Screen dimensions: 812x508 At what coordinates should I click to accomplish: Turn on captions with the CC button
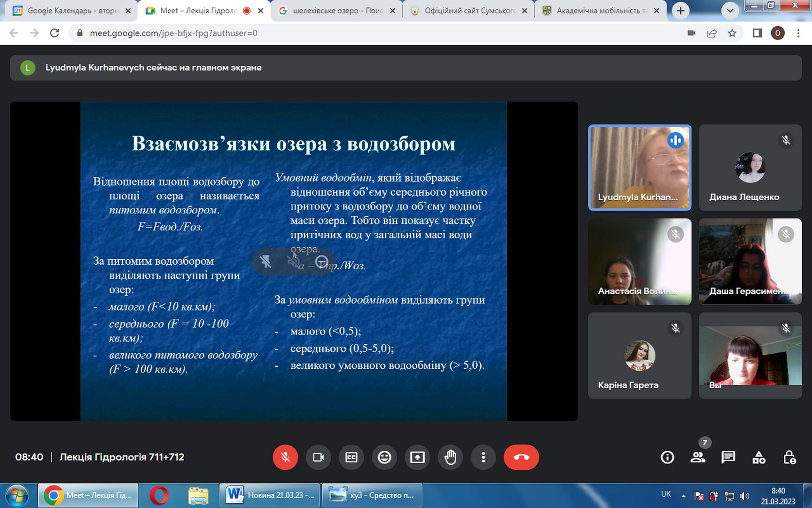pos(351,457)
